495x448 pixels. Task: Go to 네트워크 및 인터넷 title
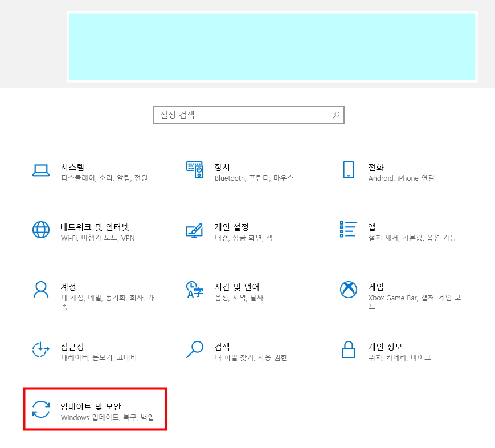[95, 227]
